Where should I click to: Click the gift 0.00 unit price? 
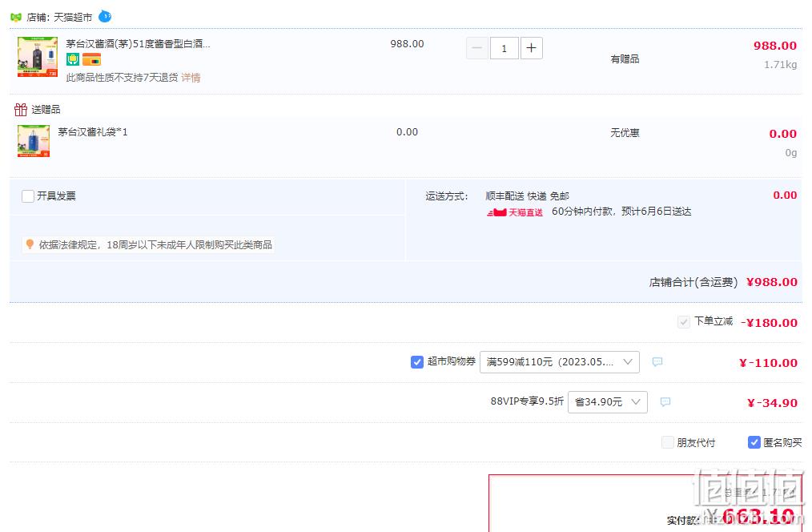click(407, 132)
